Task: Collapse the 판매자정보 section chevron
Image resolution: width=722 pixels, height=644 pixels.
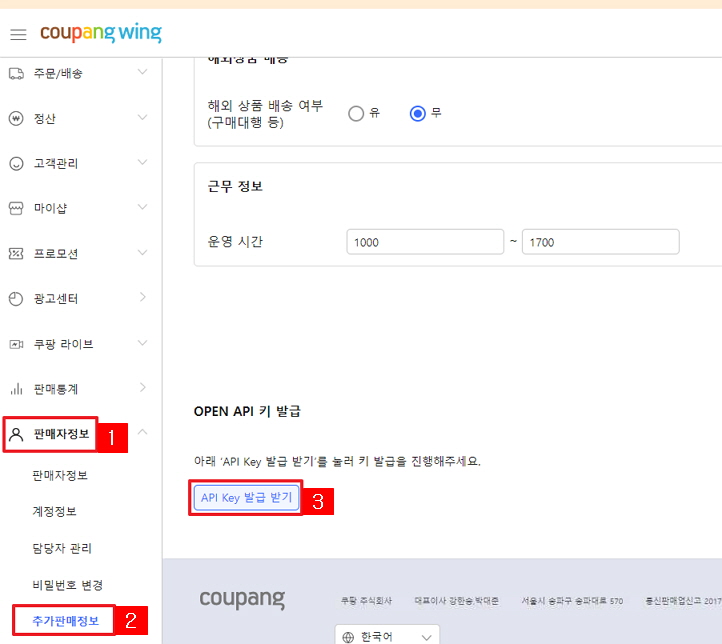Action: tap(142, 433)
